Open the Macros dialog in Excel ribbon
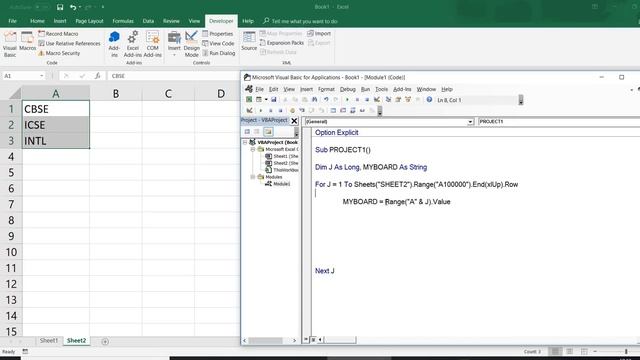This screenshot has width=640, height=360. (27, 42)
